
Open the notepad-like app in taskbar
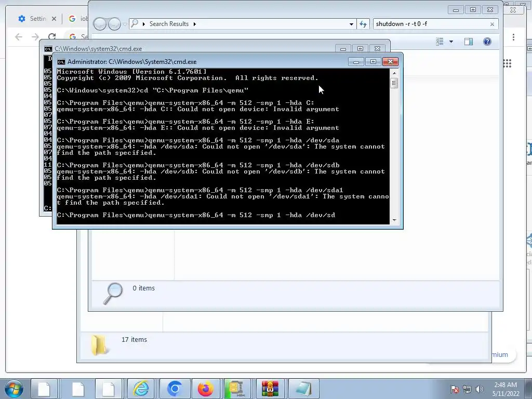click(x=303, y=389)
